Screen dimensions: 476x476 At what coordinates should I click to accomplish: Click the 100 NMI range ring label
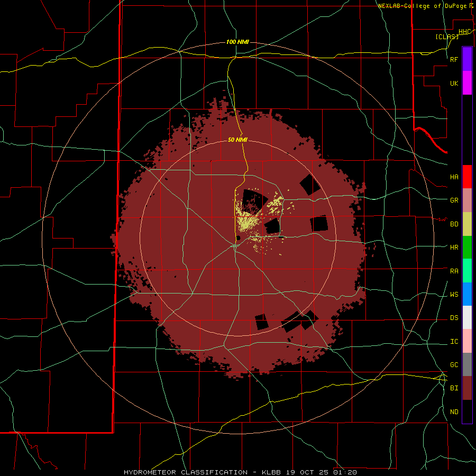237,42
